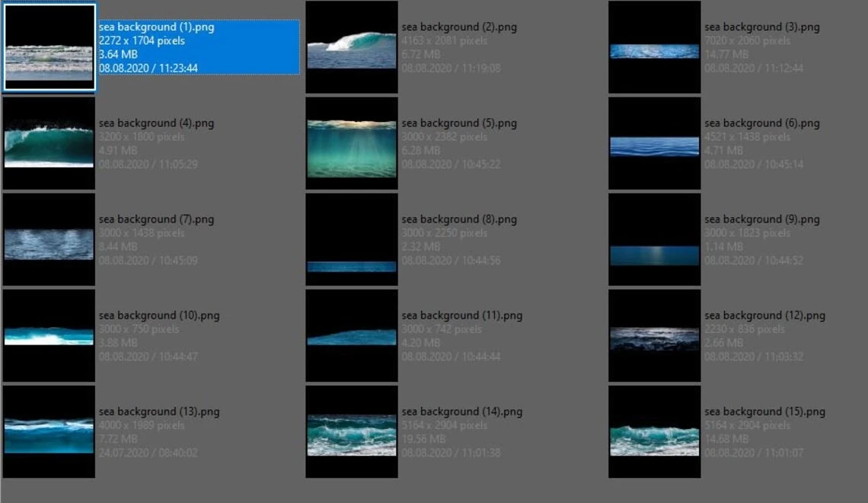
Task: Select the underwater sea background (5).png thumbnail
Action: tap(352, 143)
